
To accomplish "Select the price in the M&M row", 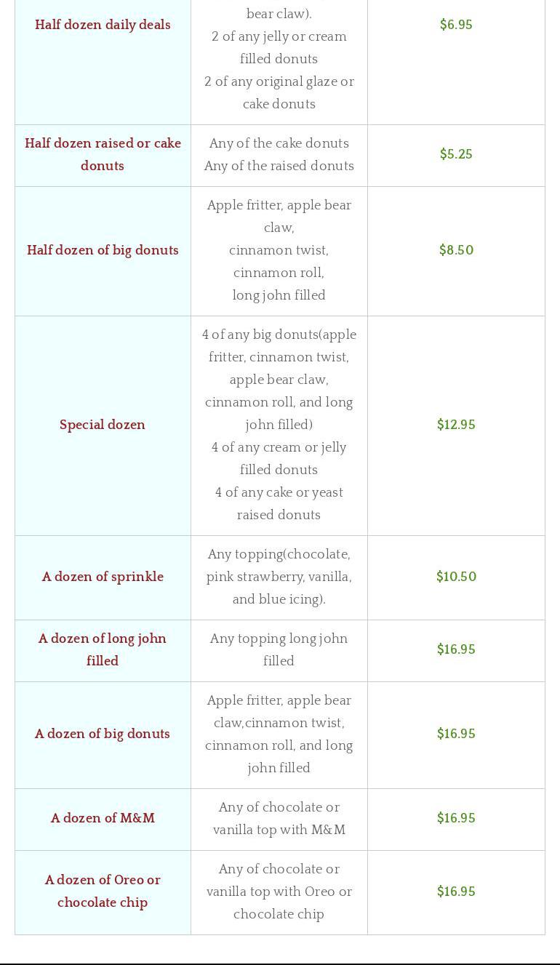I will point(456,818).
